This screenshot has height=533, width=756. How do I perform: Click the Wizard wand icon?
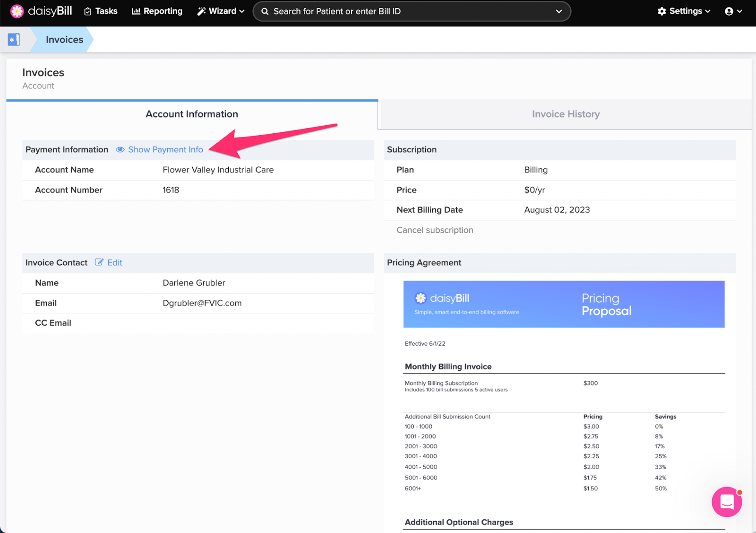point(201,11)
